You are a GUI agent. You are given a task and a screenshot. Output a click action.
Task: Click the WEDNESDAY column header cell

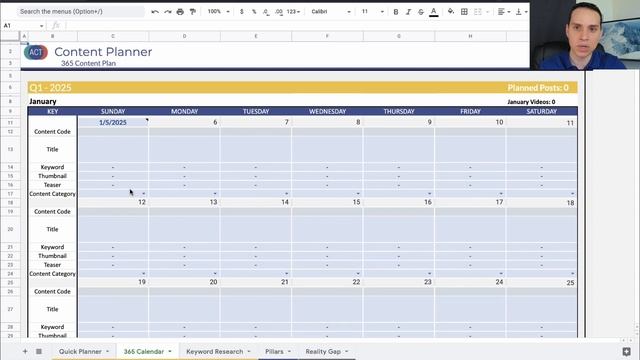tap(327, 111)
